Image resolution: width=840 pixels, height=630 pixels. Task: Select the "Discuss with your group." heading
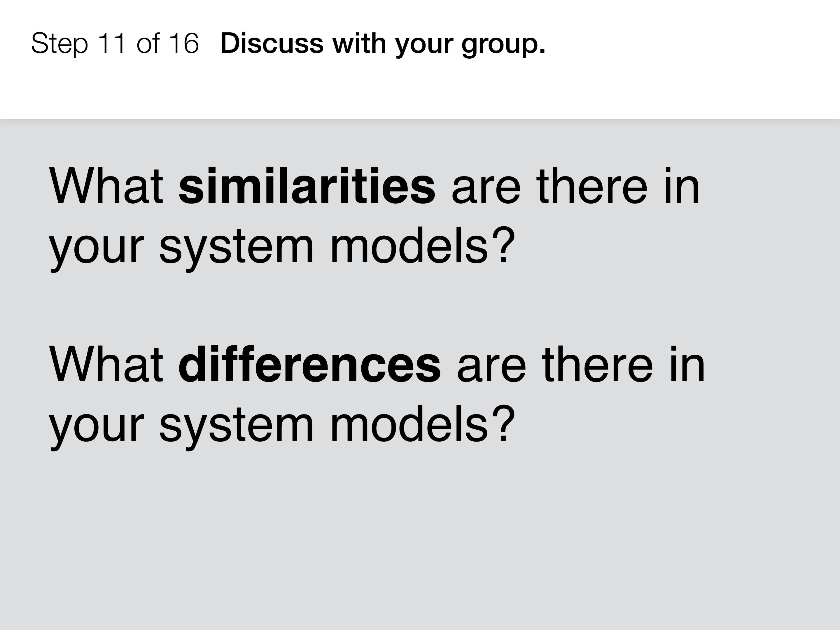[x=383, y=44]
